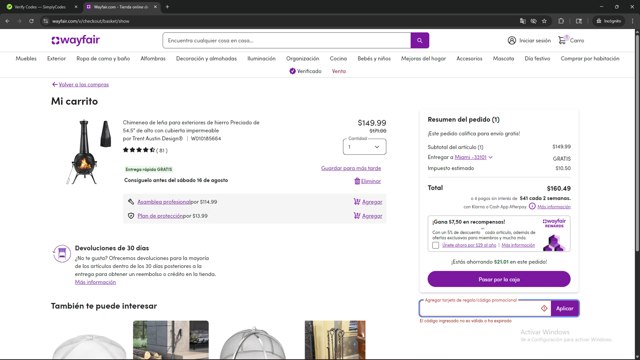Click the Venta link

pos(339,71)
